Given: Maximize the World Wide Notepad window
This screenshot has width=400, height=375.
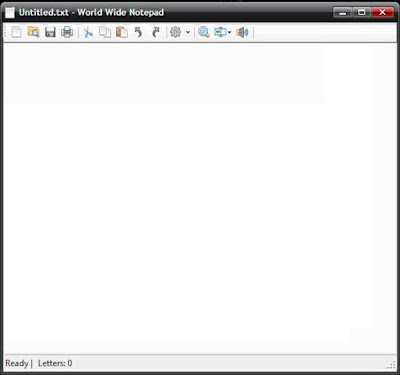Looking at the screenshot, I should point(361,13).
